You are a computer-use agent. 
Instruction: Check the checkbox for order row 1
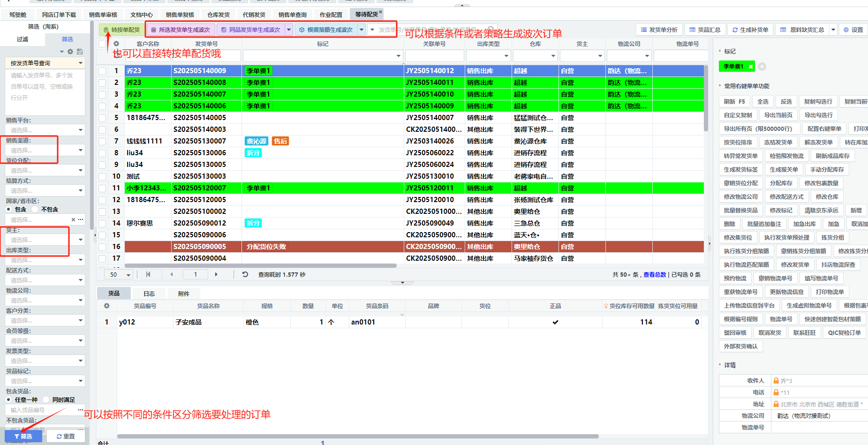coord(102,71)
